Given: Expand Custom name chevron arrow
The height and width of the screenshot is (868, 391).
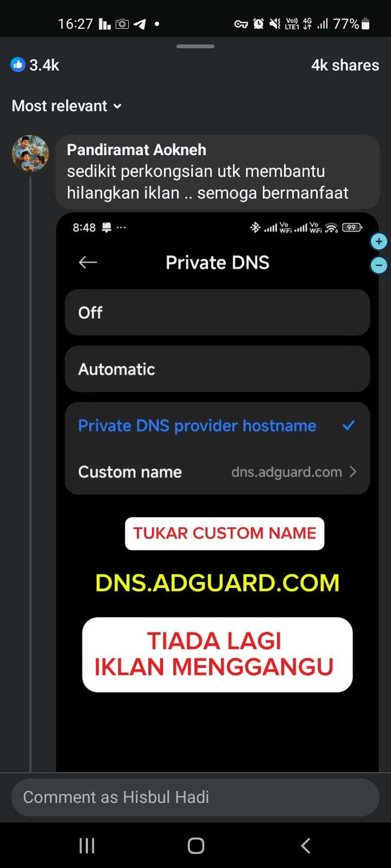Looking at the screenshot, I should [353, 472].
